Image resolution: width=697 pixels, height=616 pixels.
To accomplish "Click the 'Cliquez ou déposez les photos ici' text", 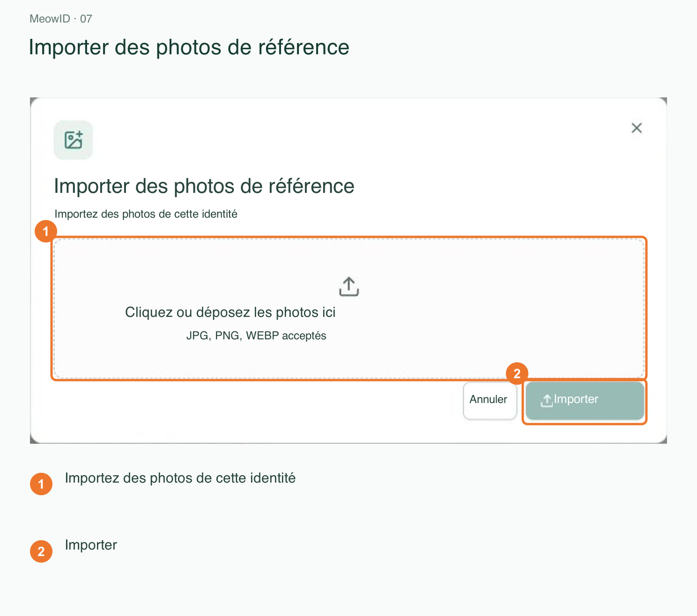I will pos(230,312).
